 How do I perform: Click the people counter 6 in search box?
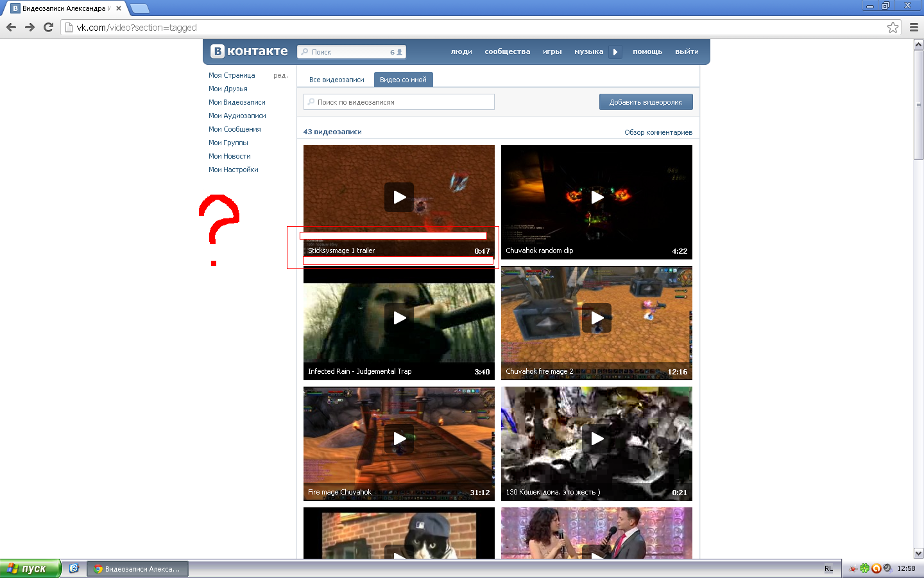396,52
